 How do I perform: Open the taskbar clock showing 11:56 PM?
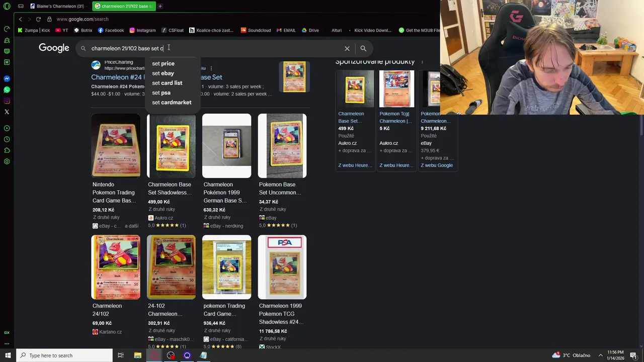[615, 355]
